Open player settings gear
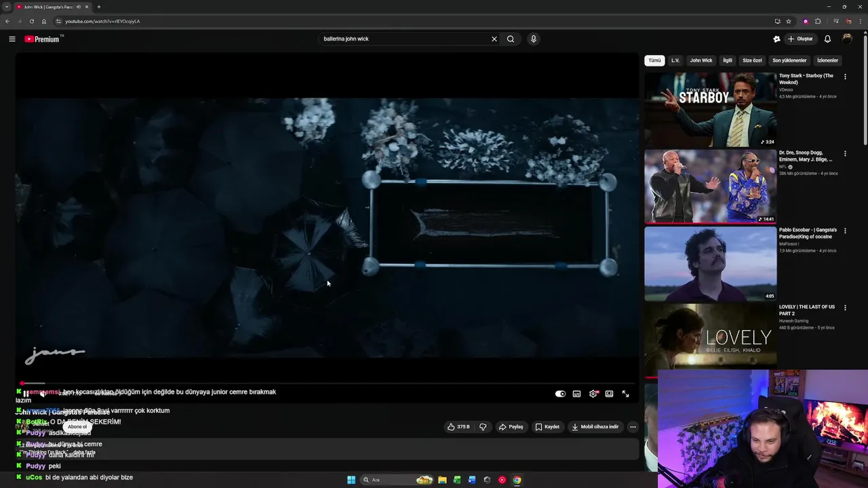The height and width of the screenshot is (488, 868). click(593, 394)
